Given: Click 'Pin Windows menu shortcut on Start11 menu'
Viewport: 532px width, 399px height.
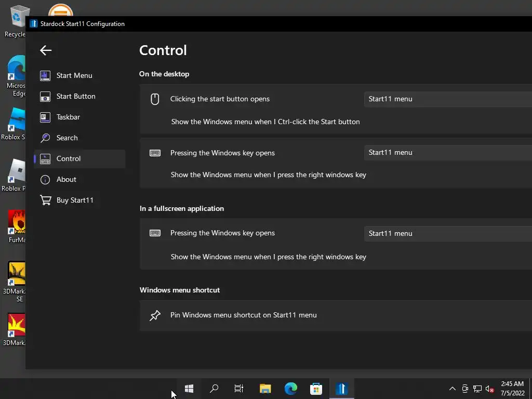Looking at the screenshot, I should tap(244, 315).
